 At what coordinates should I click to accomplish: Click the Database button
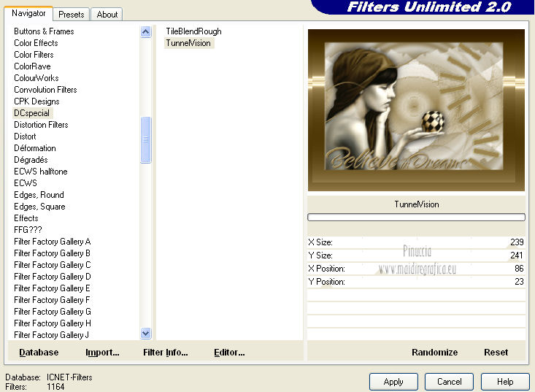click(39, 352)
